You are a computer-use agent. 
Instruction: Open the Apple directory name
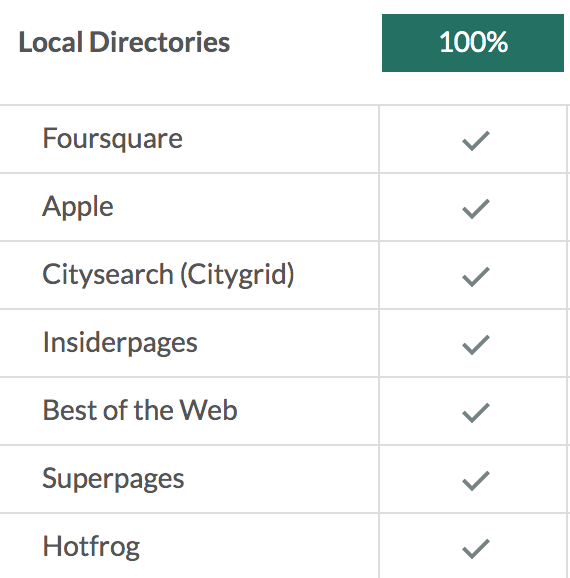click(78, 207)
